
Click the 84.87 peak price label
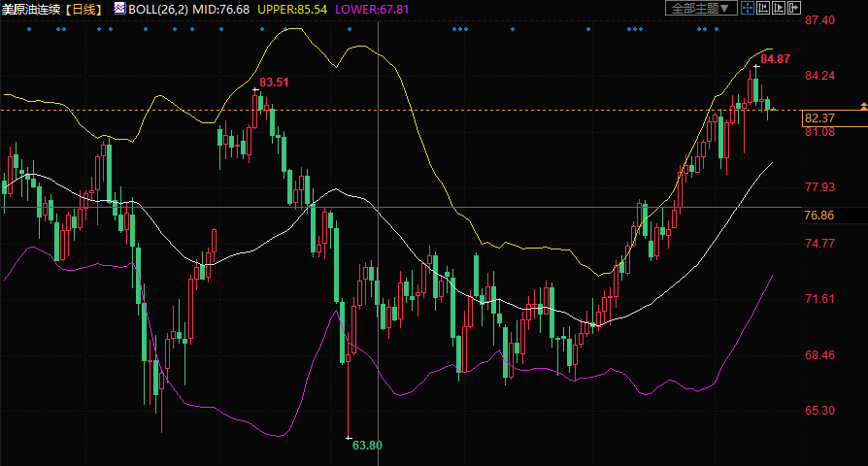[x=775, y=59]
